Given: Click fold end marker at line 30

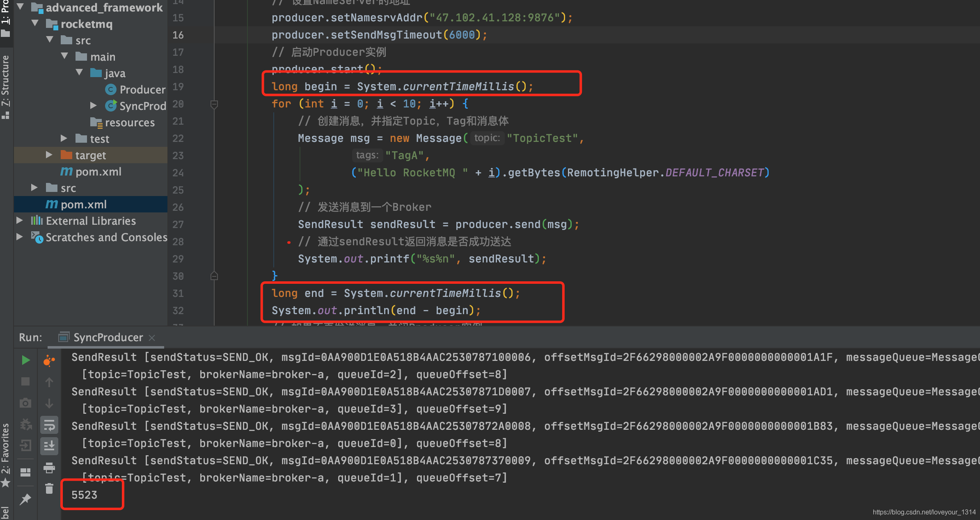Looking at the screenshot, I should [x=214, y=276].
